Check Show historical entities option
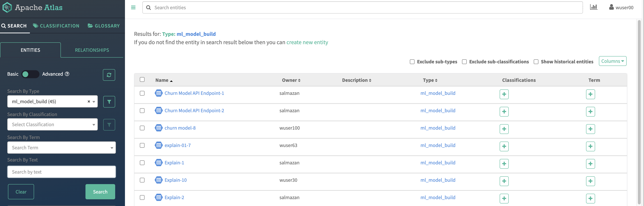This screenshot has height=206, width=644. (x=536, y=62)
